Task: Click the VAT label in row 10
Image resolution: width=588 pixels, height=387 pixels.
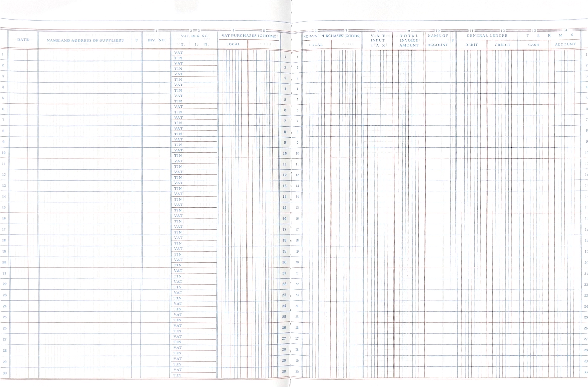Action: tap(178, 150)
